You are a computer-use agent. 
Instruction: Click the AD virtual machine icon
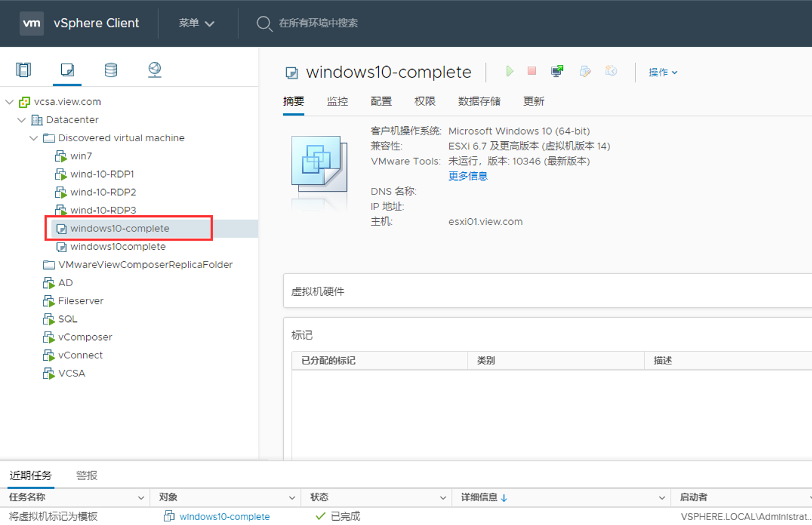tap(49, 283)
